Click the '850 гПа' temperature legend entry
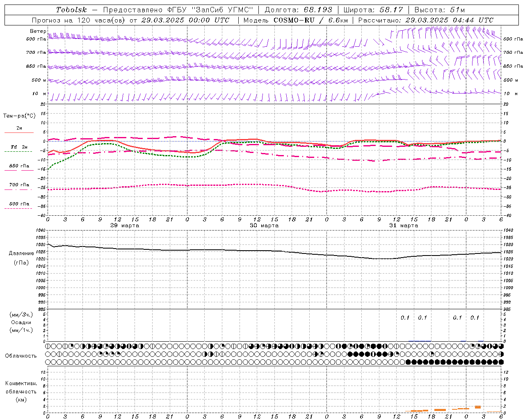Image resolution: width=525 pixels, height=420 pixels. coord(19,166)
